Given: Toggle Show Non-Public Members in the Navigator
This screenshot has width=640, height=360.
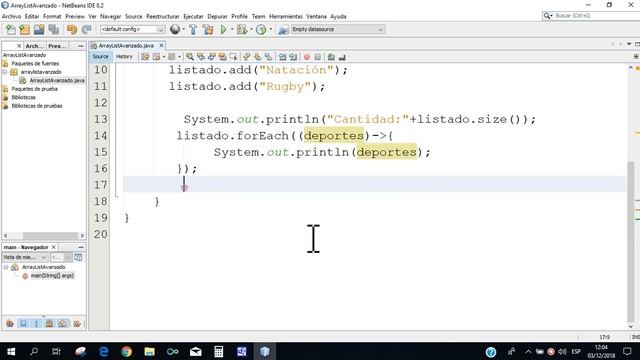Looking at the screenshot, I should point(49,324).
